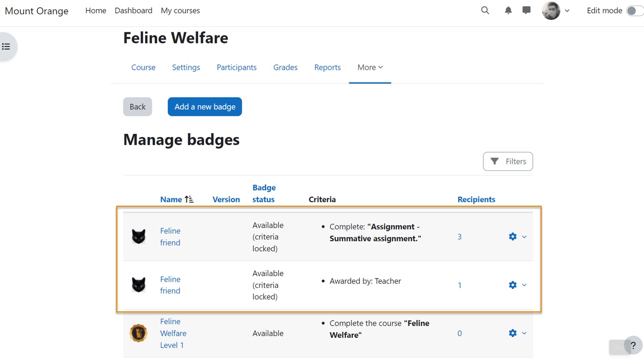Click the Filters funnel icon
This screenshot has width=644, height=361.
(x=495, y=161)
